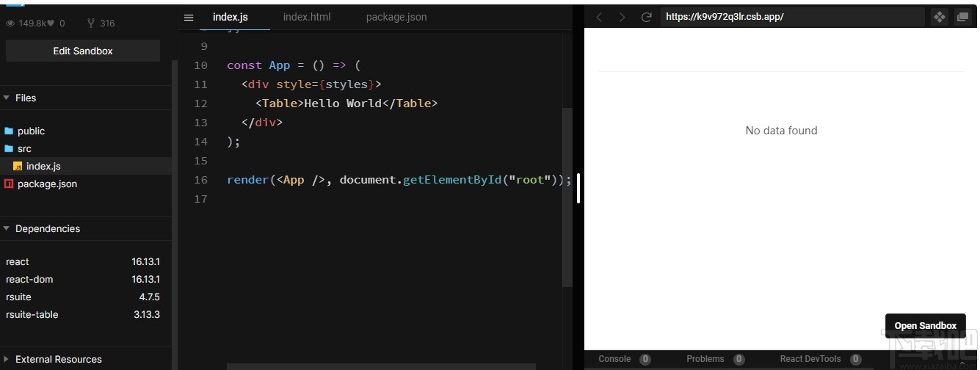Switch to the index.html editor tab

pos(307,17)
